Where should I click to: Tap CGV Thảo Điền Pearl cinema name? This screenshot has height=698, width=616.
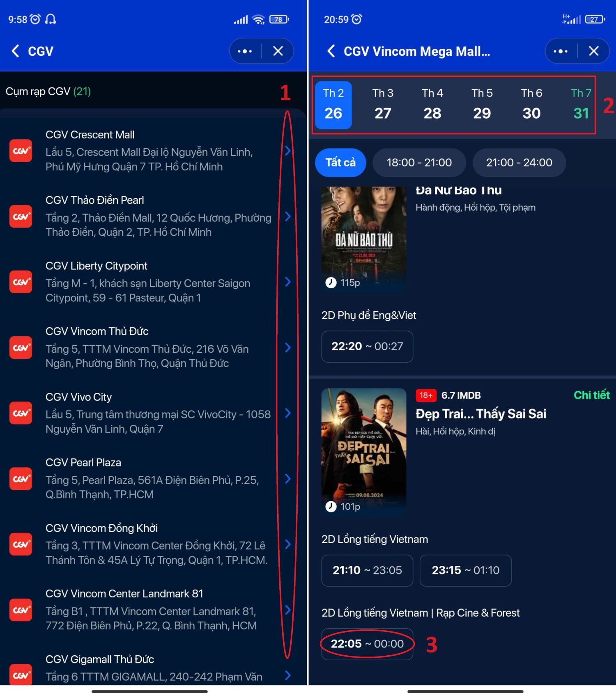coord(95,200)
